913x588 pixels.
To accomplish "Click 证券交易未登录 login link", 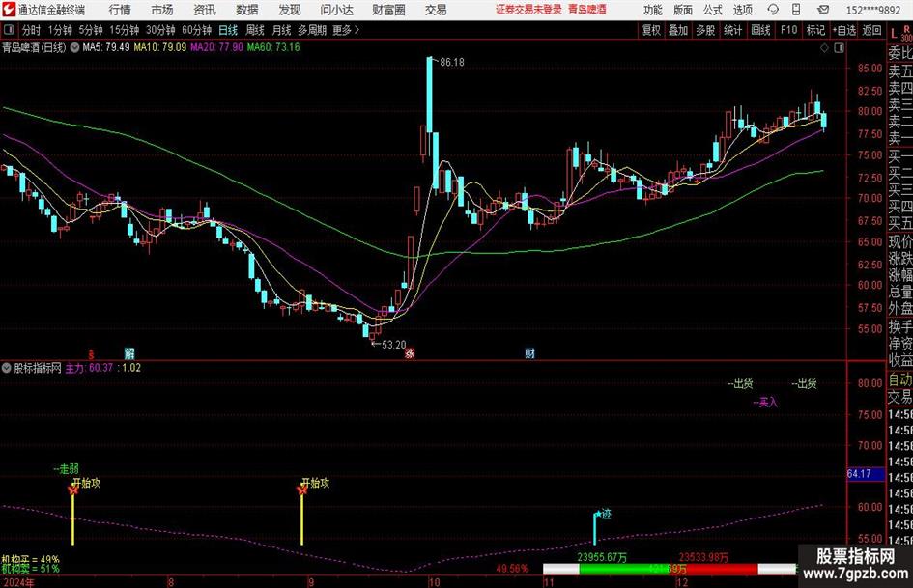I will (528, 10).
